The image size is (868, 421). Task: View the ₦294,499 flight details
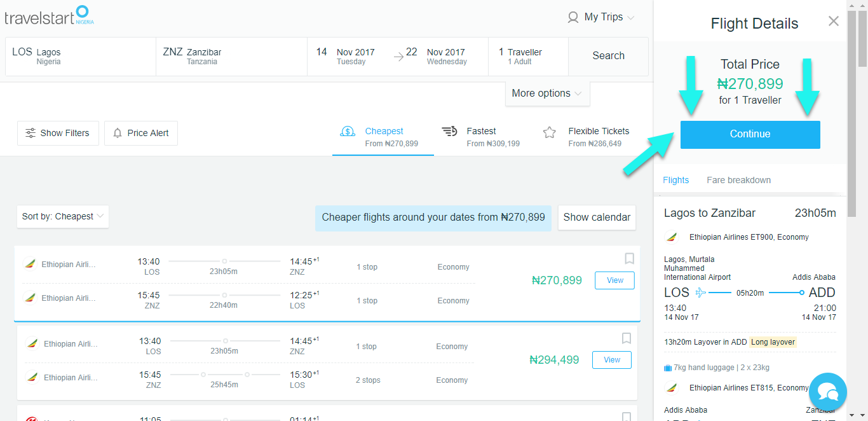click(x=611, y=360)
